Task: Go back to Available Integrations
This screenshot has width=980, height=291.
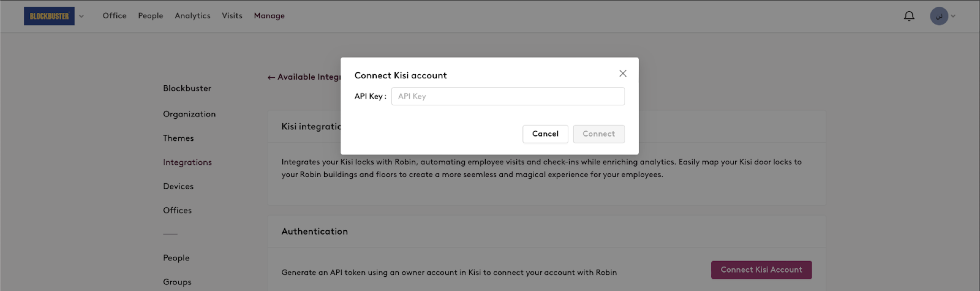Action: [x=304, y=77]
